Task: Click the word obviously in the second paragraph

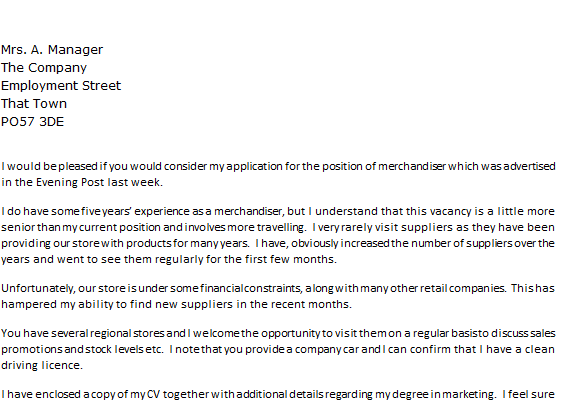Action: [314, 244]
